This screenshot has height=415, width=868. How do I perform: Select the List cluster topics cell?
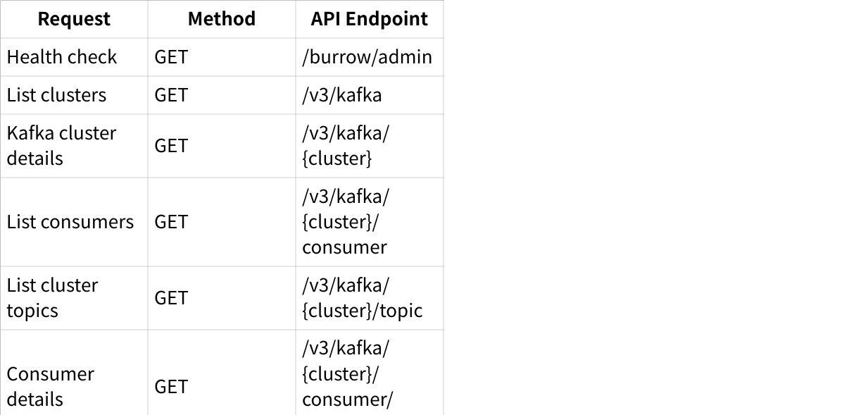tap(52, 298)
